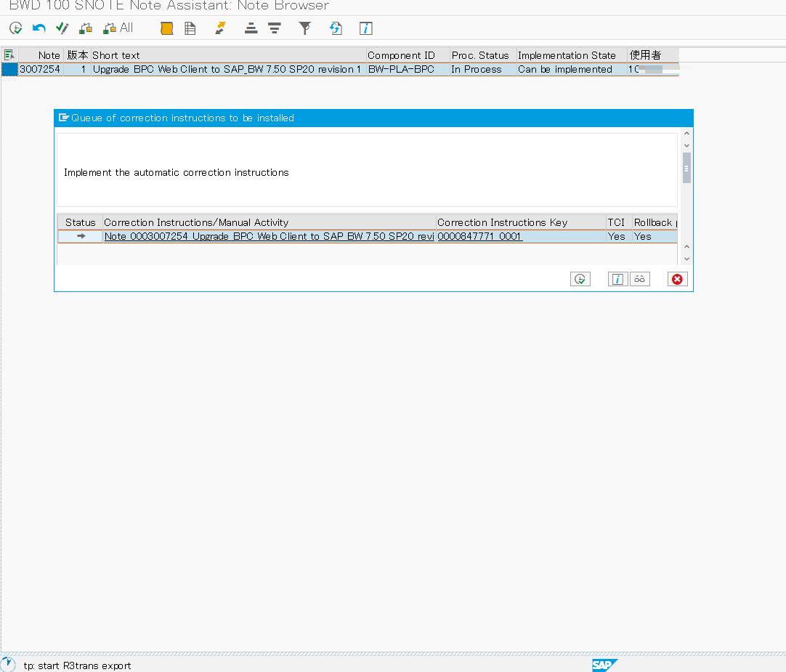Sort the note list ascending

[x=251, y=28]
